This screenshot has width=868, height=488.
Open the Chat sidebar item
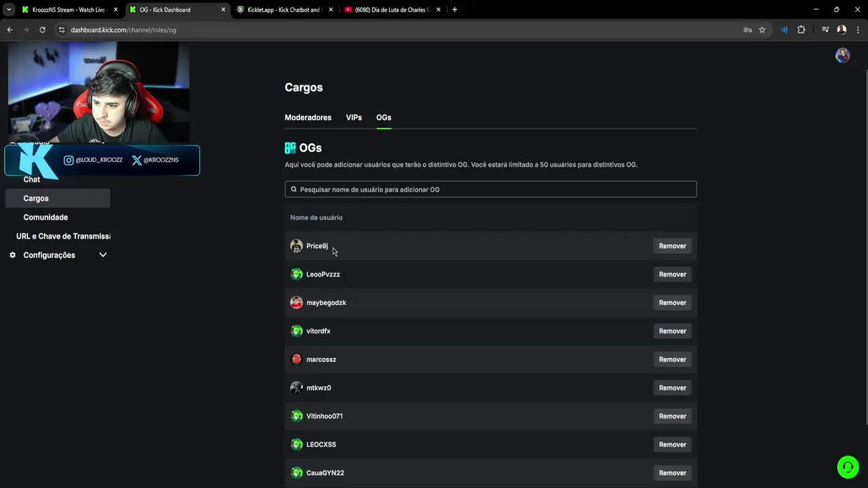(x=32, y=180)
